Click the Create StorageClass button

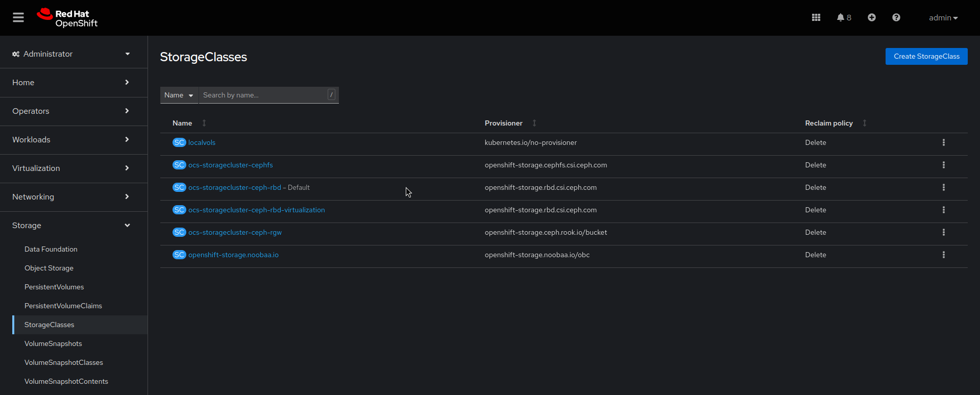coord(926,57)
